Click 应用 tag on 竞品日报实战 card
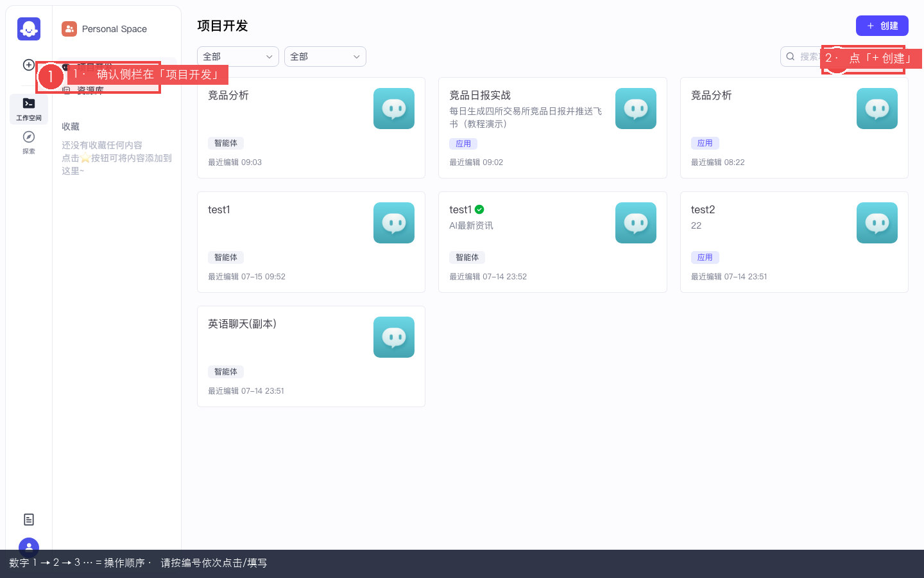The width and height of the screenshot is (924, 578). pos(463,144)
